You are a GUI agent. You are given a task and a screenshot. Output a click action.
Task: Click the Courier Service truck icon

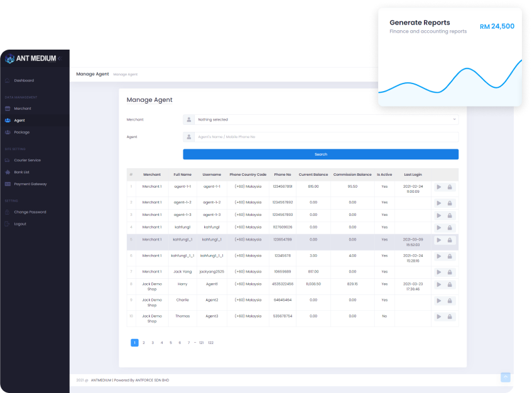click(x=8, y=160)
